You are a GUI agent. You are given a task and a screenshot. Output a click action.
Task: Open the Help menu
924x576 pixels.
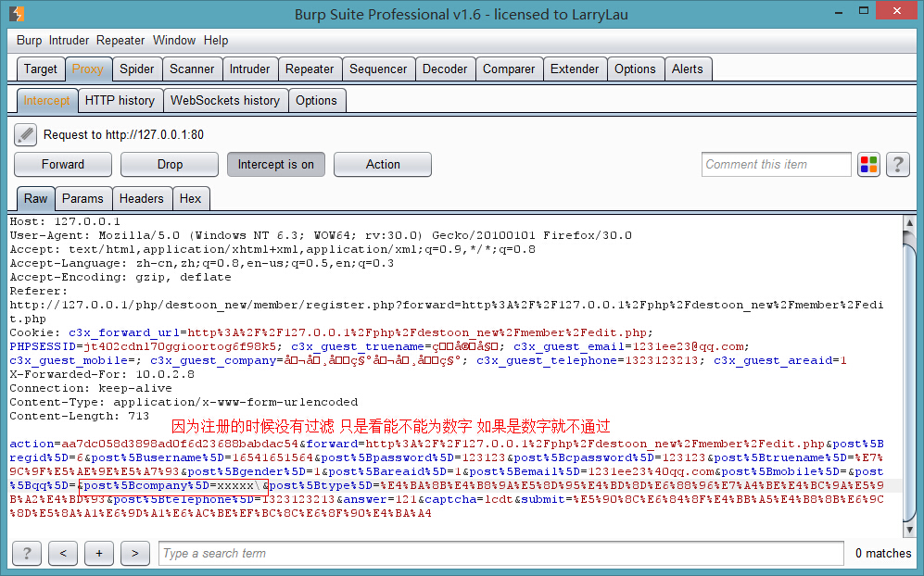point(216,40)
